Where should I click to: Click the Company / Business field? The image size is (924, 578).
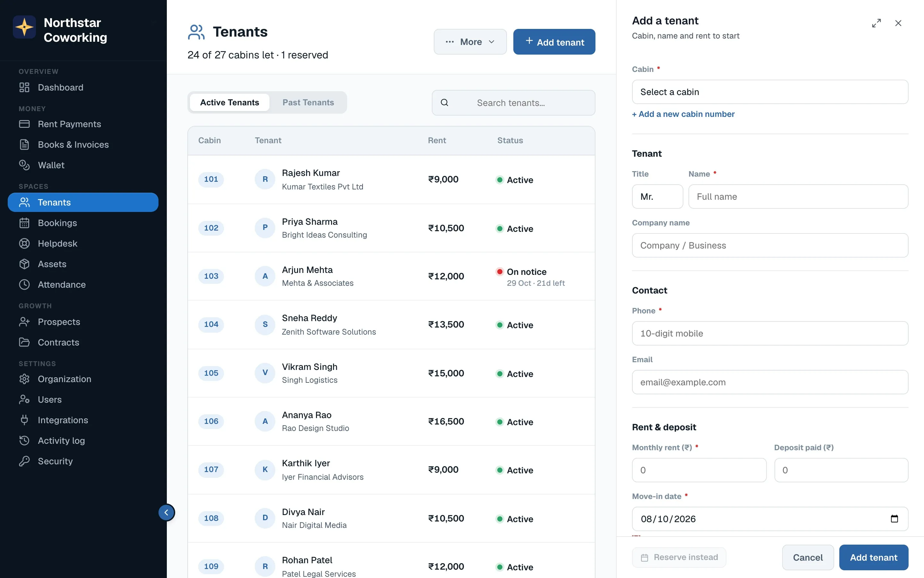[x=770, y=245]
